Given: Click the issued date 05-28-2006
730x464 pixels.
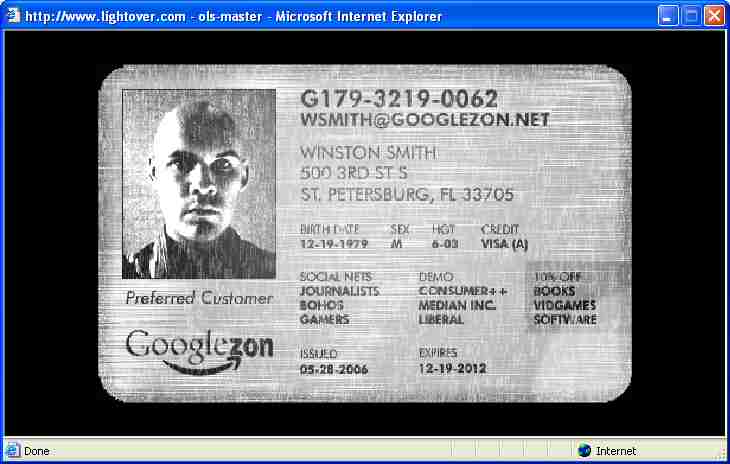Looking at the screenshot, I should 334,370.
